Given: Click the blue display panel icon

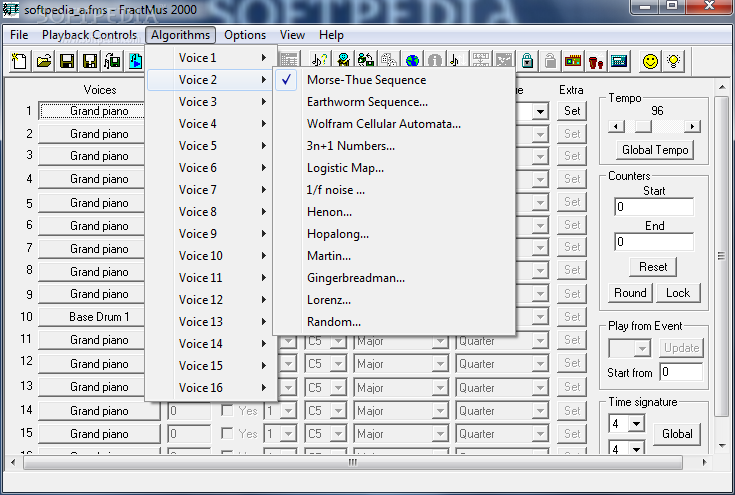Looking at the screenshot, I should (619, 61).
